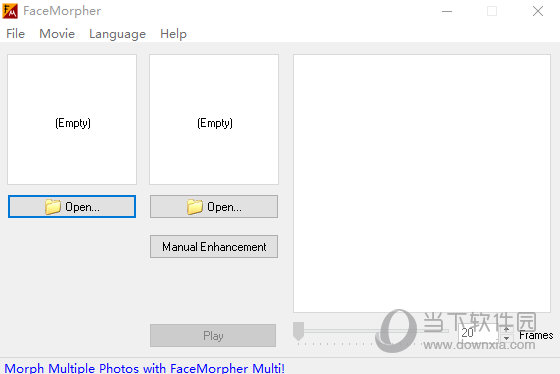Click the FaceMorpher app icon in title bar
This screenshot has height=374, width=560.
[x=10, y=11]
